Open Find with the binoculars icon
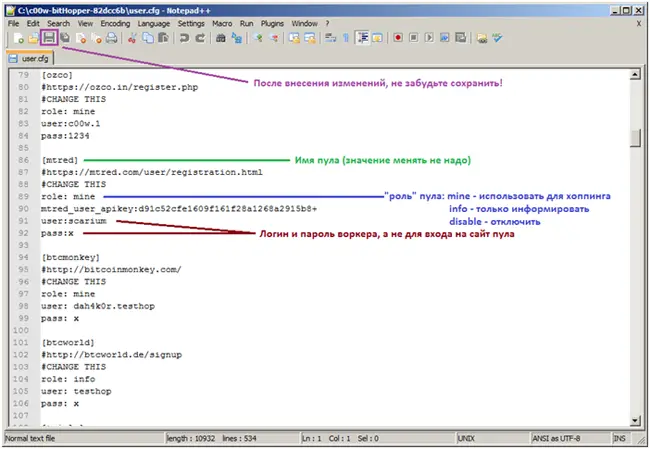 coord(222,38)
